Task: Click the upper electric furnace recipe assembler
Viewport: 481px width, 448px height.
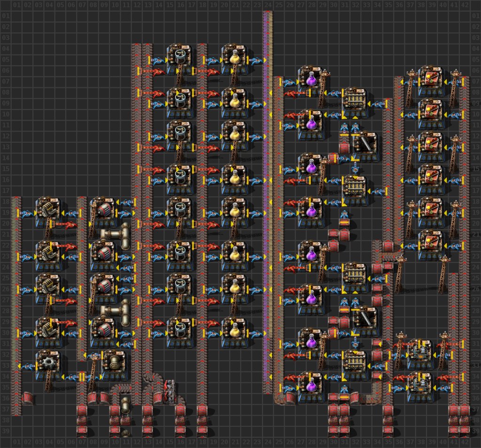Action: 421,355
